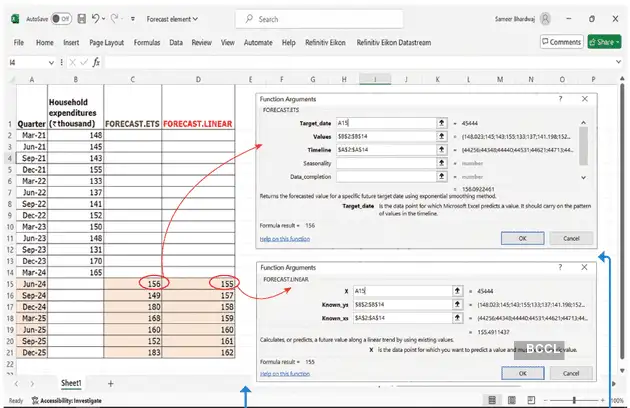This screenshot has width=630, height=408.
Task: Click the range selector icon beside Target_date
Action: point(441,121)
